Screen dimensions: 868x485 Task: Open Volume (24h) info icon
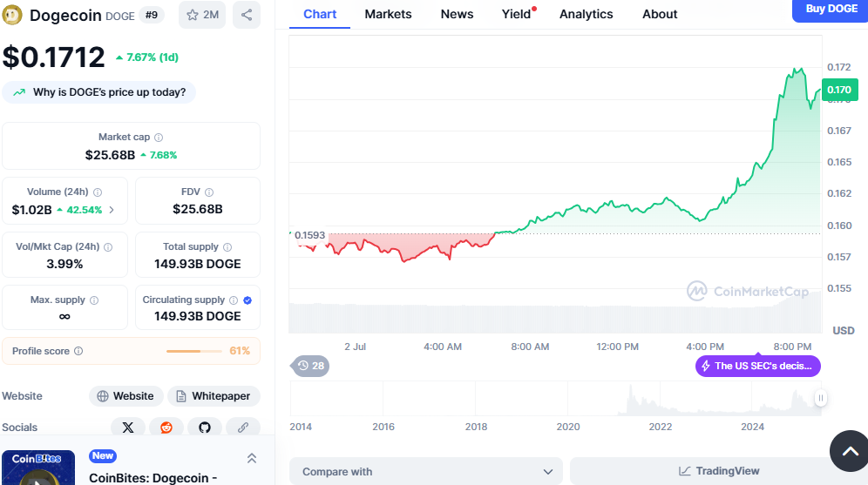coord(98,192)
